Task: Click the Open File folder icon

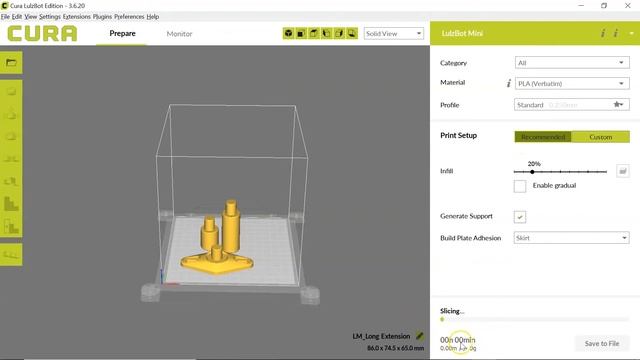Action: click(11, 62)
